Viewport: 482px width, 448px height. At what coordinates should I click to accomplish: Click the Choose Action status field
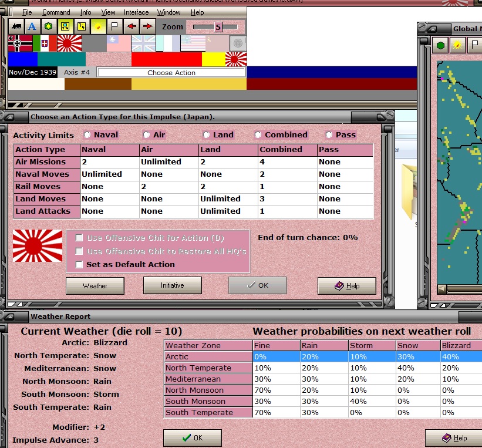coord(171,73)
